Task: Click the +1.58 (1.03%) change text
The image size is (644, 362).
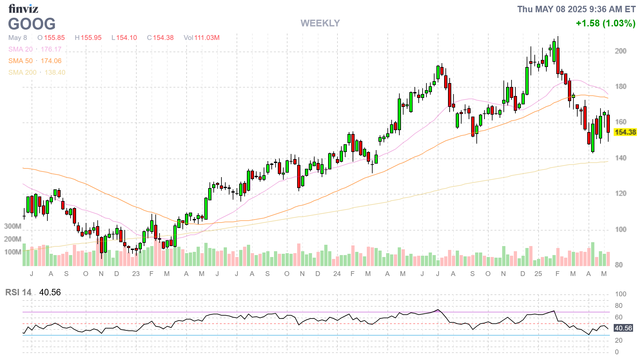Action: click(x=605, y=23)
